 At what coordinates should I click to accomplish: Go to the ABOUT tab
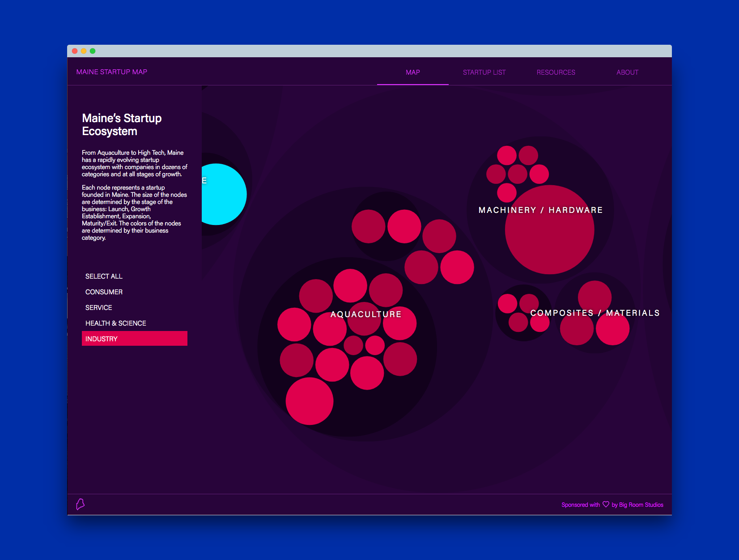[x=627, y=72]
